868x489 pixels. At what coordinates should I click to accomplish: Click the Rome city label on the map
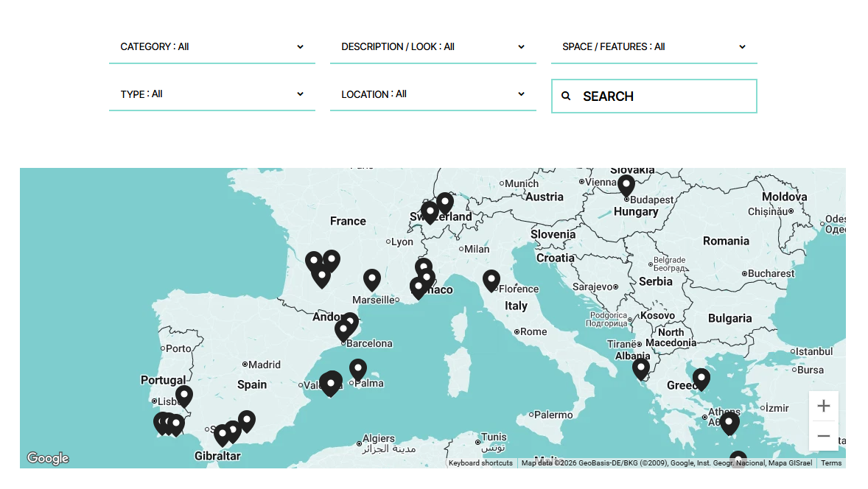[x=533, y=332]
